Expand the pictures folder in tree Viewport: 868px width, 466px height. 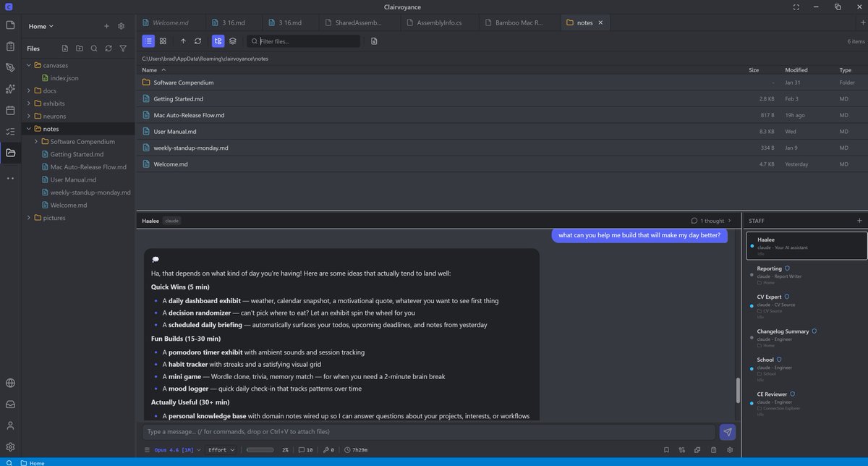[29, 217]
